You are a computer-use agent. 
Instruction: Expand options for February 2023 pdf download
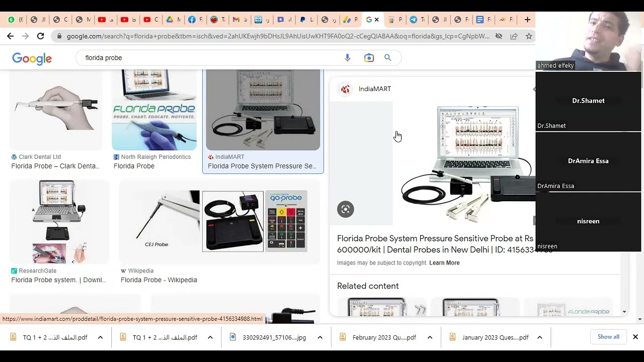[430, 337]
